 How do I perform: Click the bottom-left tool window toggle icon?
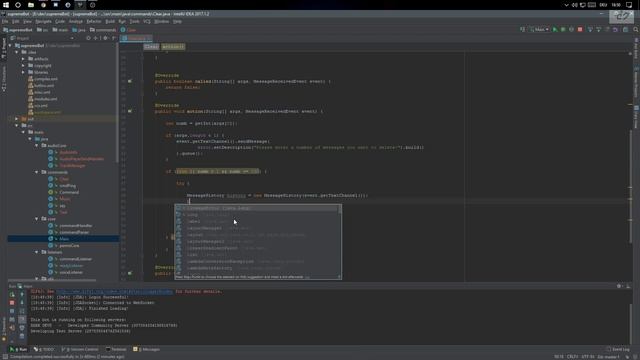click(4, 356)
